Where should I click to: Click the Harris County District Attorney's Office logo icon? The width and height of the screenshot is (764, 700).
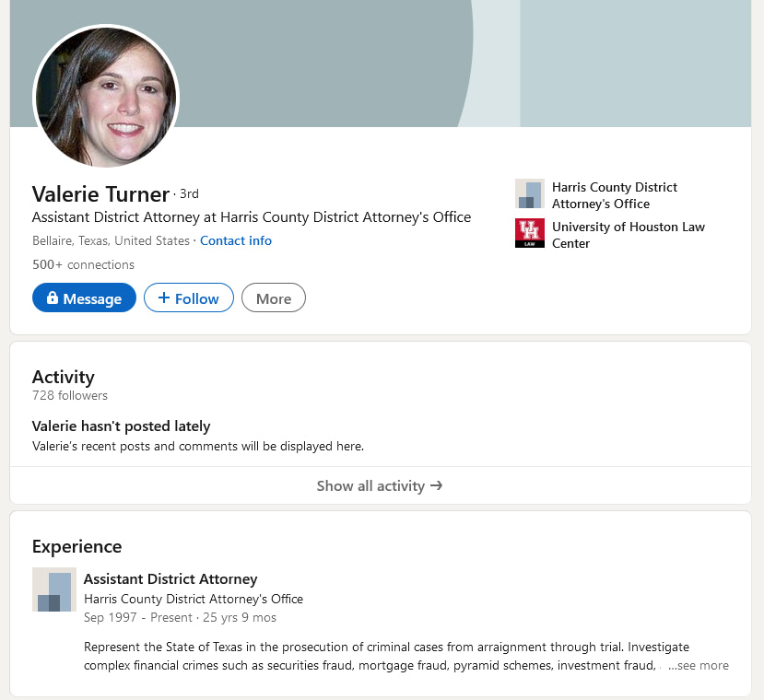(x=530, y=193)
